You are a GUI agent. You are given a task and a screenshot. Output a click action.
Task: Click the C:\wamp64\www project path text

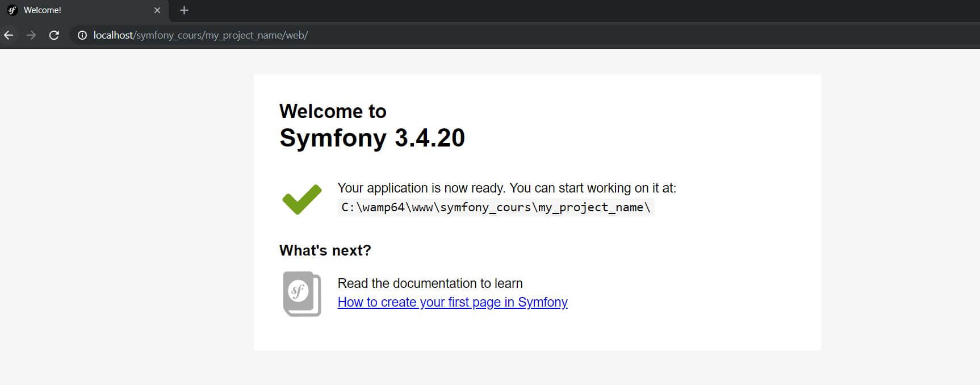coord(496,207)
